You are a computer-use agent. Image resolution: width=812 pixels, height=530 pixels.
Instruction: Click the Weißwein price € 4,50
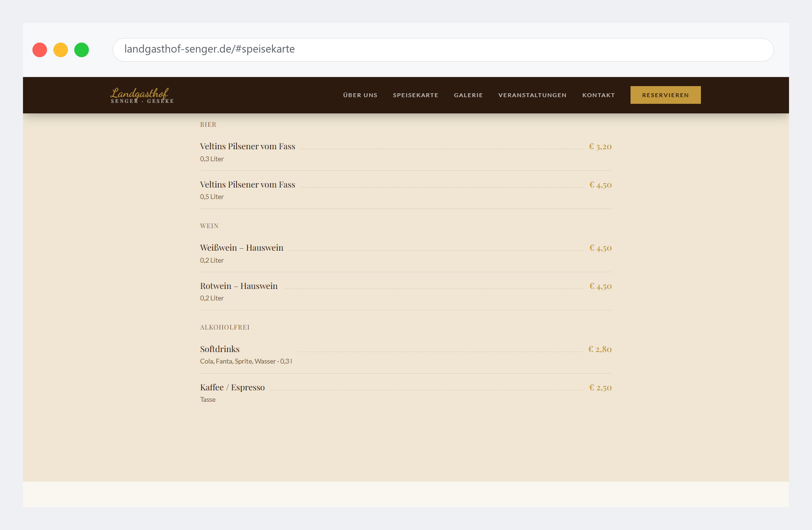click(x=601, y=248)
